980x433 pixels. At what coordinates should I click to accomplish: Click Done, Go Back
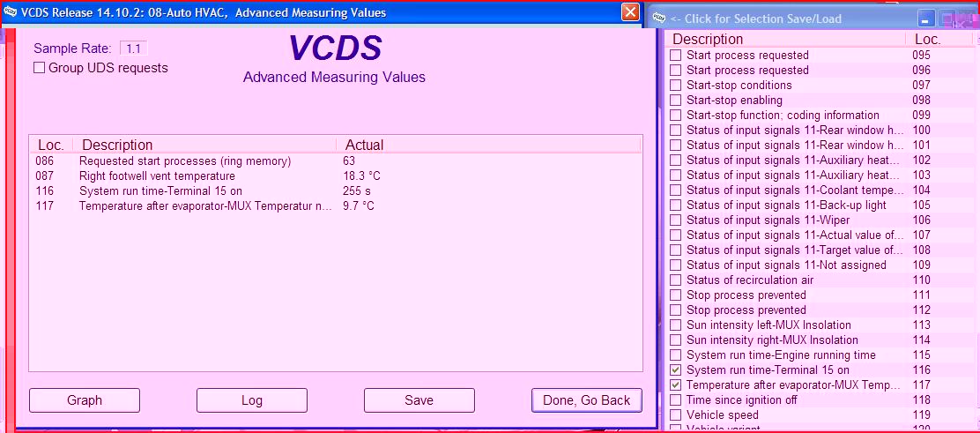587,400
